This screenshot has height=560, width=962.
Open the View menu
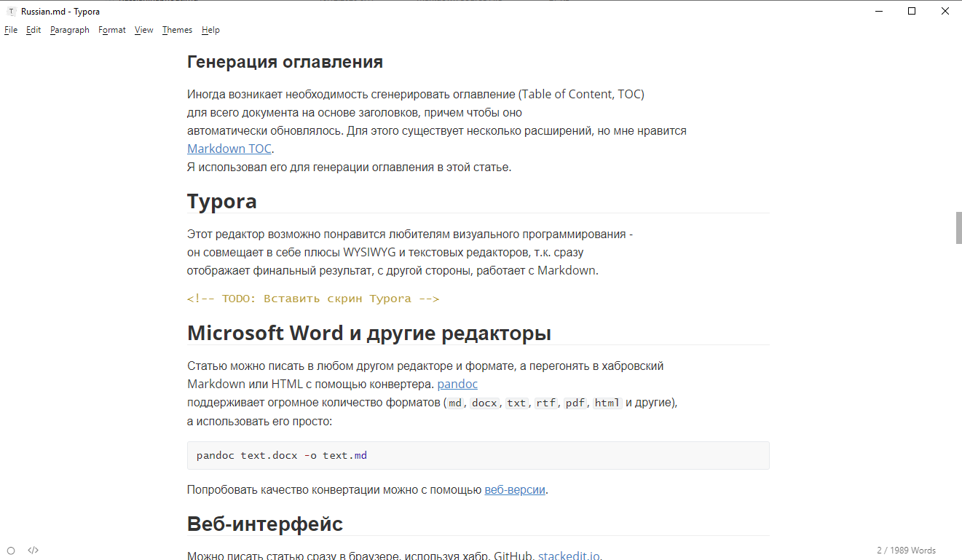[144, 30]
